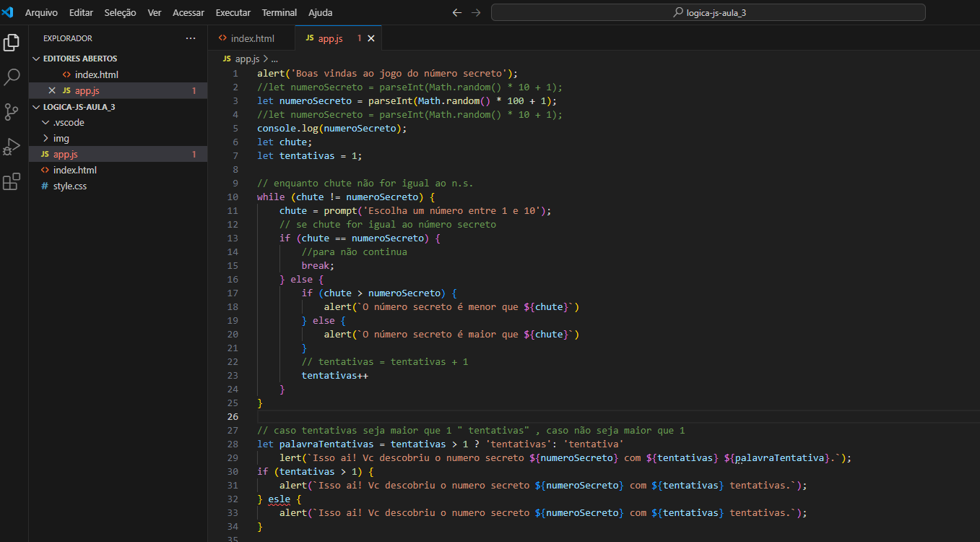Close app.js in open editors list

(x=51, y=90)
